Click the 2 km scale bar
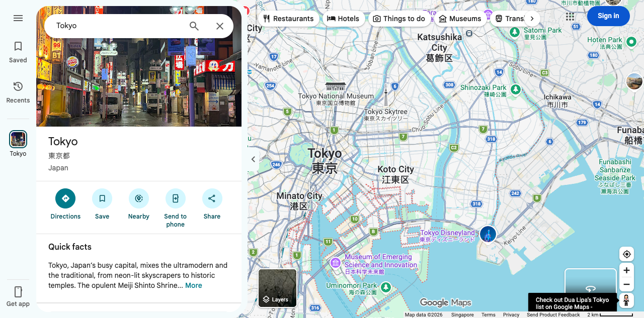Image resolution: width=644 pixels, height=318 pixels. tap(610, 315)
